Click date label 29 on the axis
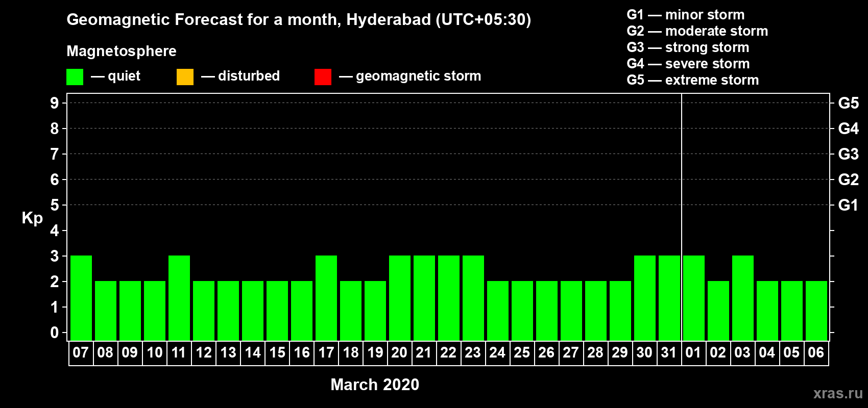The height and width of the screenshot is (408, 868). 620,353
